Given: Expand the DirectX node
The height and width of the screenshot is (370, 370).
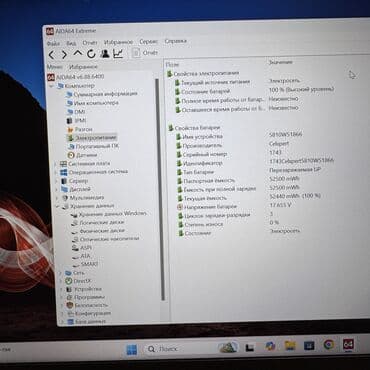Looking at the screenshot, I should (x=61, y=281).
